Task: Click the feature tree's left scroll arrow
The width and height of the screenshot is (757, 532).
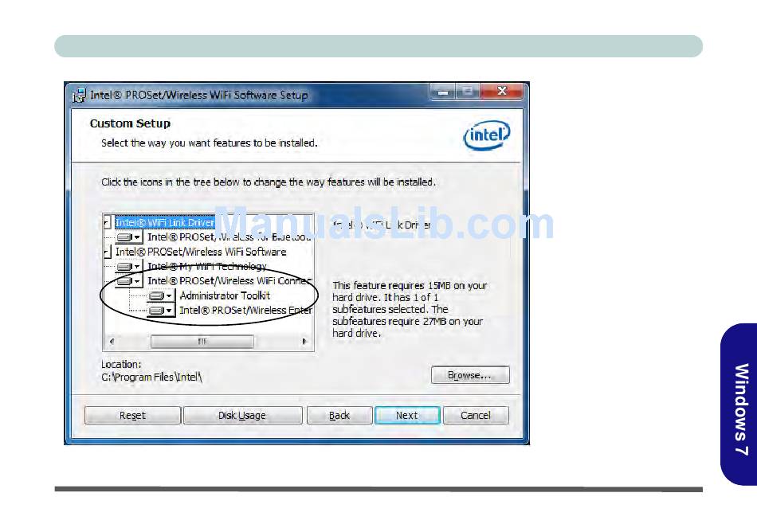Action: tap(112, 342)
